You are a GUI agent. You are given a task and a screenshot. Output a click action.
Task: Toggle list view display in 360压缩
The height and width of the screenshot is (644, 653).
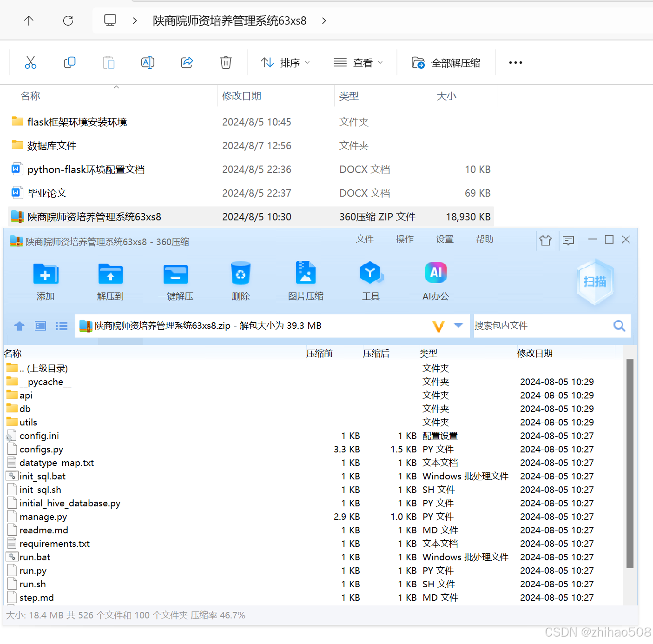pos(61,326)
